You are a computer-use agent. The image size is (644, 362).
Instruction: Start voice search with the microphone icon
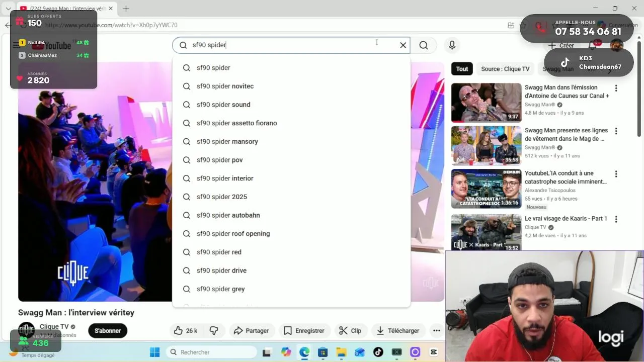pos(452,45)
